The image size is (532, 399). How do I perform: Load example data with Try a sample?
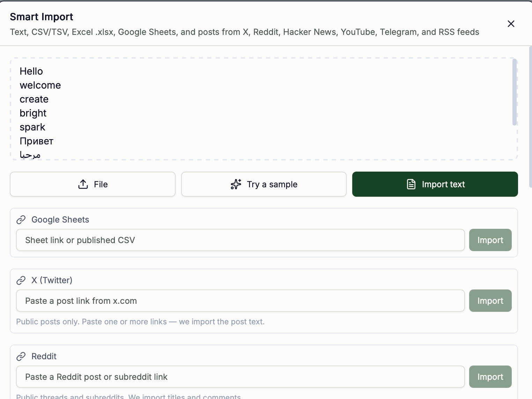[x=264, y=184]
